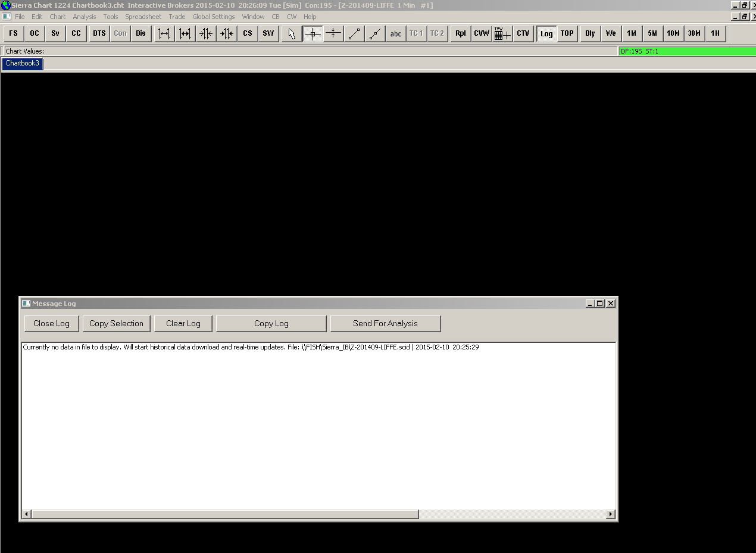Image resolution: width=756 pixels, height=553 pixels.
Task: Click the SW toolbar button
Action: pyautogui.click(x=268, y=33)
